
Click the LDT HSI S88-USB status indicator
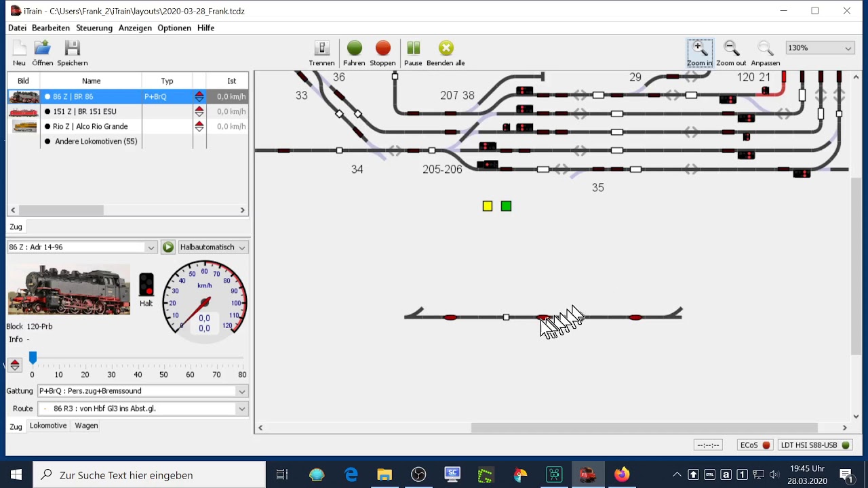(x=815, y=445)
